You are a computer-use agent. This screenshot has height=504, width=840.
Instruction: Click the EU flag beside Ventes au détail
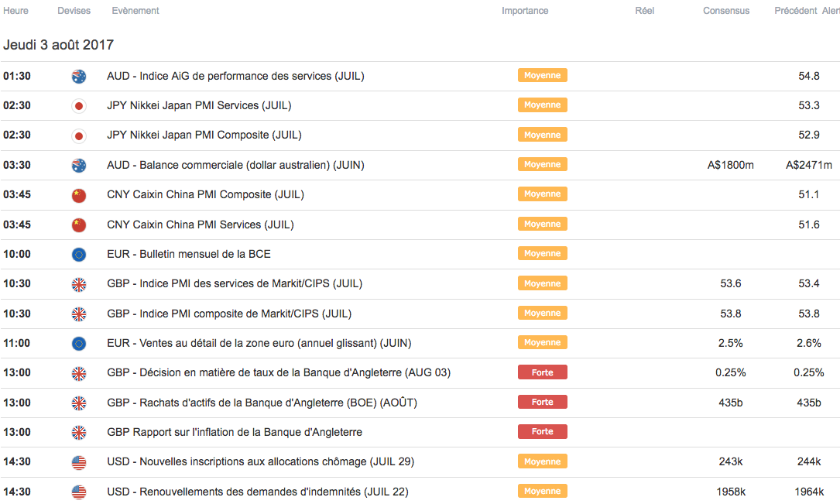pos(78,344)
